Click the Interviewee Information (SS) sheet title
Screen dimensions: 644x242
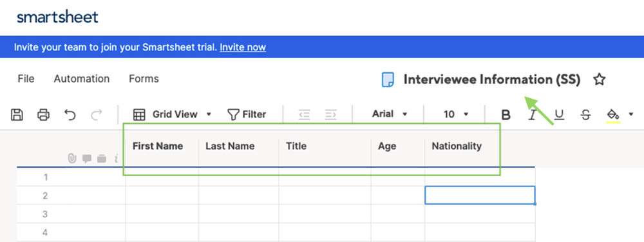tap(491, 79)
